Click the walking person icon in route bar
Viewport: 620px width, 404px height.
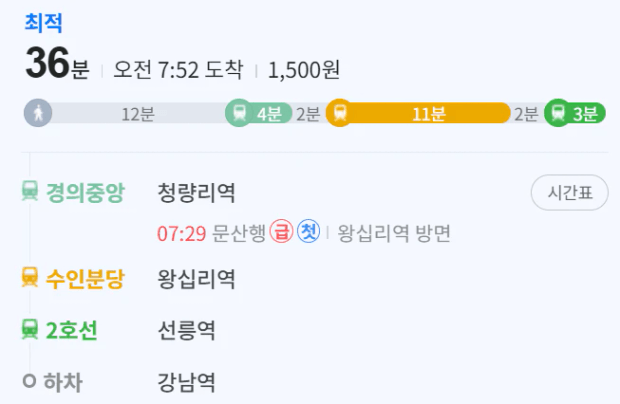point(38,113)
